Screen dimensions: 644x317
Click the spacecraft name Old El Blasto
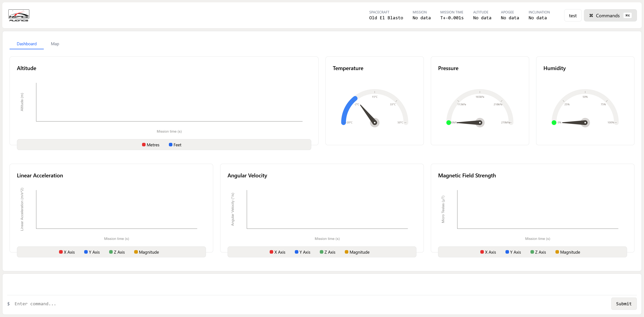click(x=386, y=18)
